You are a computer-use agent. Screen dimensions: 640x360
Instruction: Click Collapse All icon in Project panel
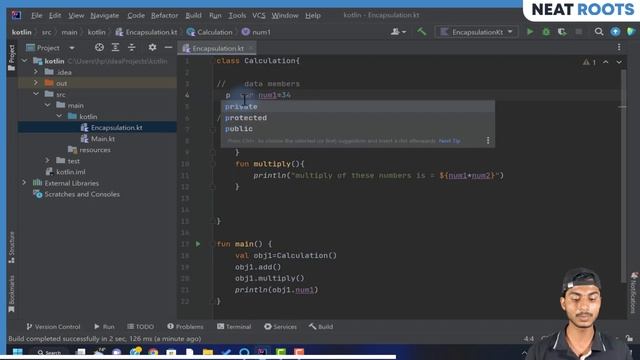click(x=131, y=48)
